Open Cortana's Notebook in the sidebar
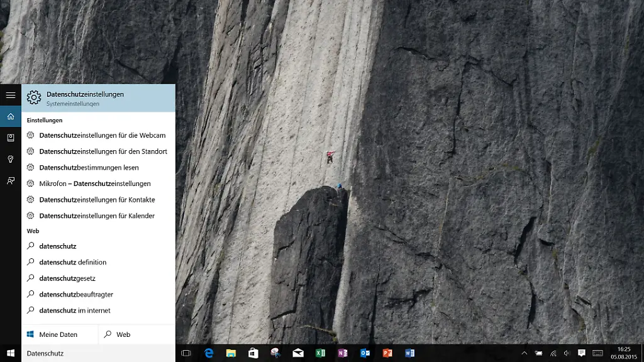Image resolution: width=644 pixels, height=362 pixels. coord(10,137)
